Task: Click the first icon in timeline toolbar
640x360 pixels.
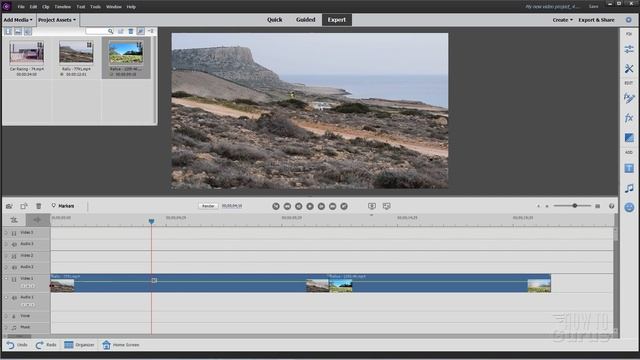Action: [9, 206]
